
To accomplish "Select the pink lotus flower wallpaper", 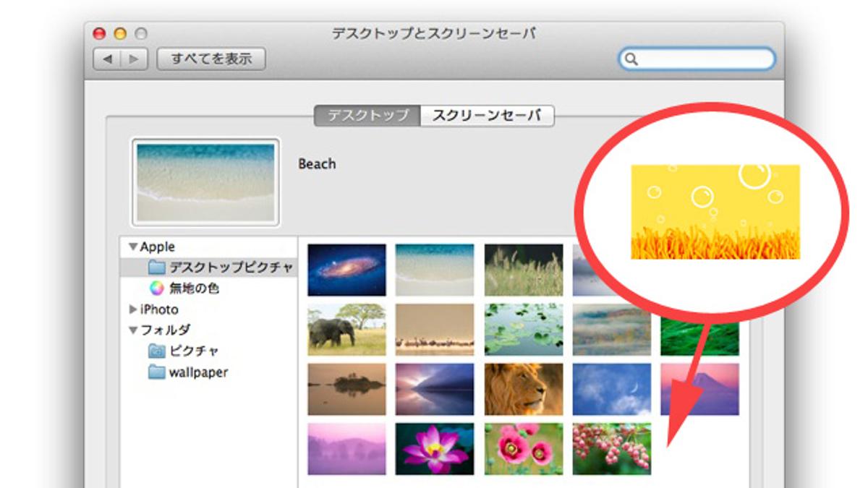I will coord(435,448).
